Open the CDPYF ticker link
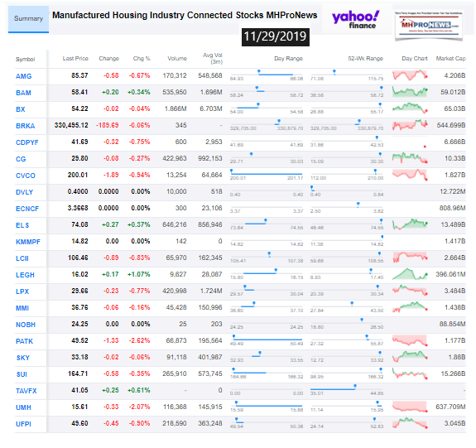 click(x=27, y=142)
